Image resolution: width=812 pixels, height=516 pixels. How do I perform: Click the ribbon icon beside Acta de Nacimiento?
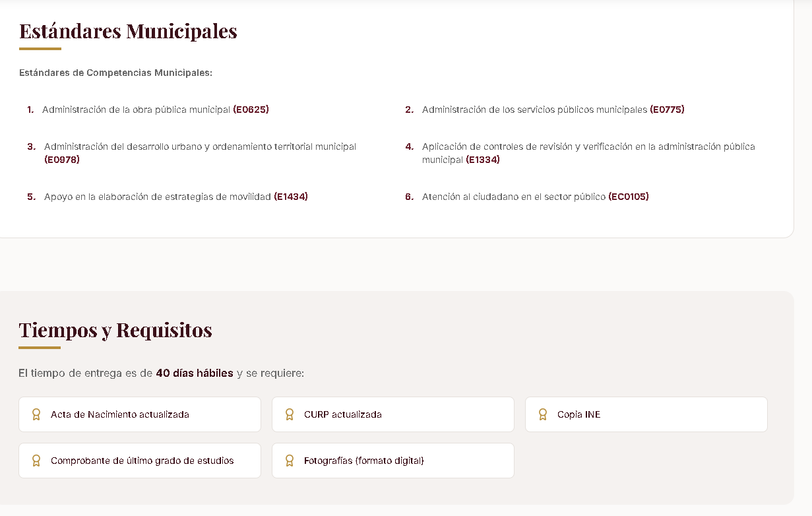coord(36,414)
